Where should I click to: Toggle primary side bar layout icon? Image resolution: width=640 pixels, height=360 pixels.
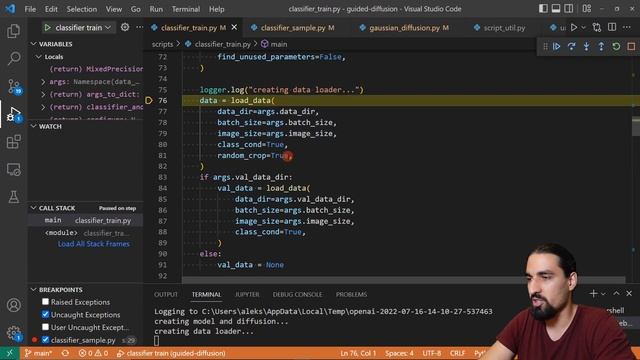pyautogui.click(x=543, y=9)
